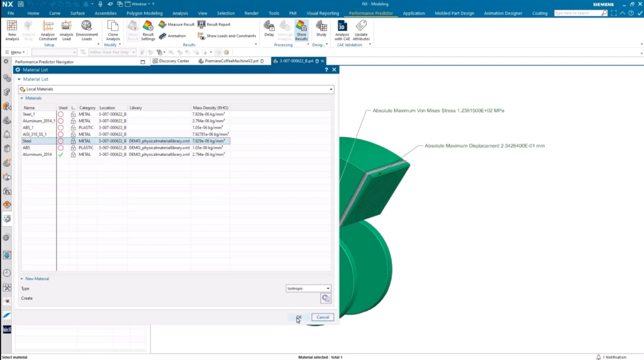Click the Used checkmark for Aluminum_2014
Screen dimensions: 644x360
click(61, 155)
